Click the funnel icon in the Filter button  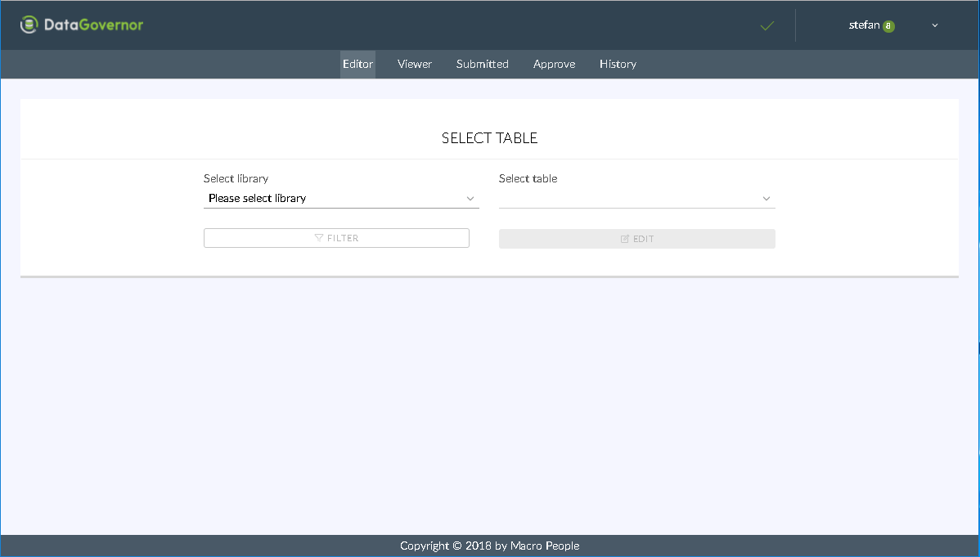tap(319, 238)
